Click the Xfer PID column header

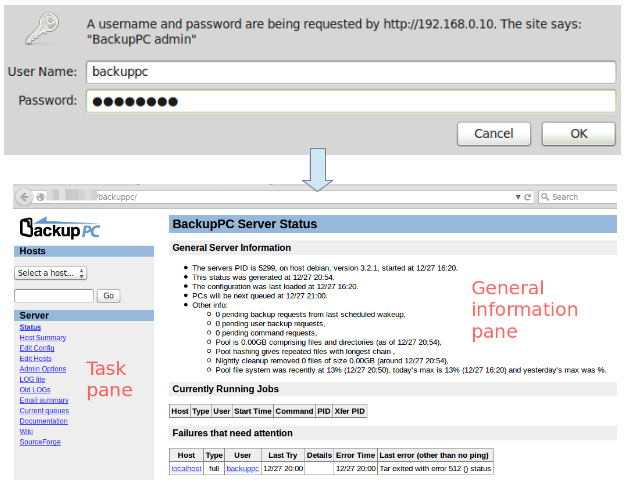[x=349, y=411]
